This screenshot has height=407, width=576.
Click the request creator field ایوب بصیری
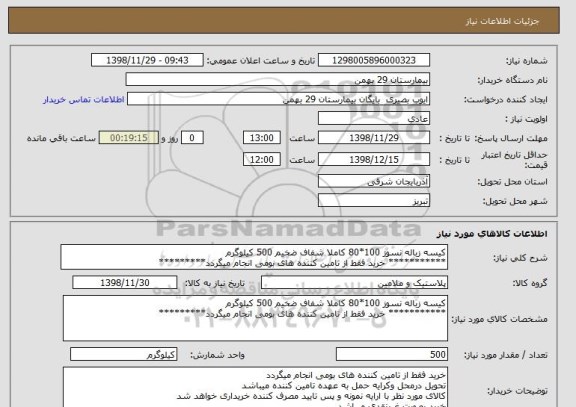(278, 99)
